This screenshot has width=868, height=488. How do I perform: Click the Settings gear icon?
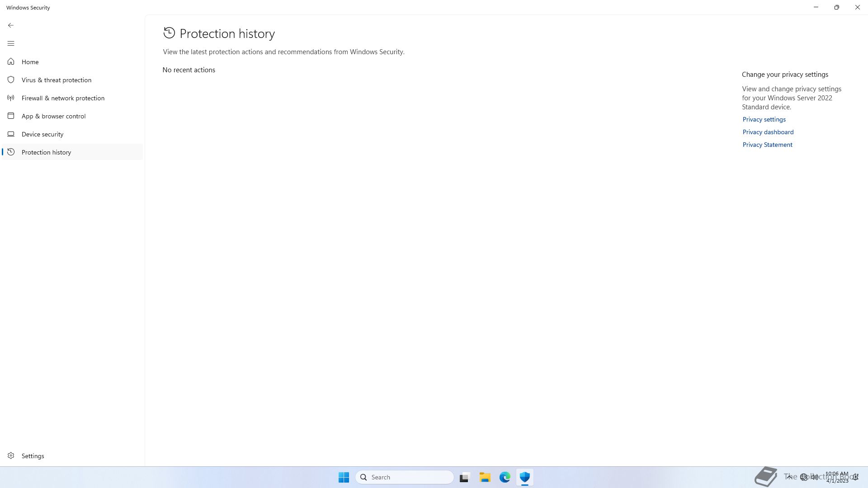point(11,455)
